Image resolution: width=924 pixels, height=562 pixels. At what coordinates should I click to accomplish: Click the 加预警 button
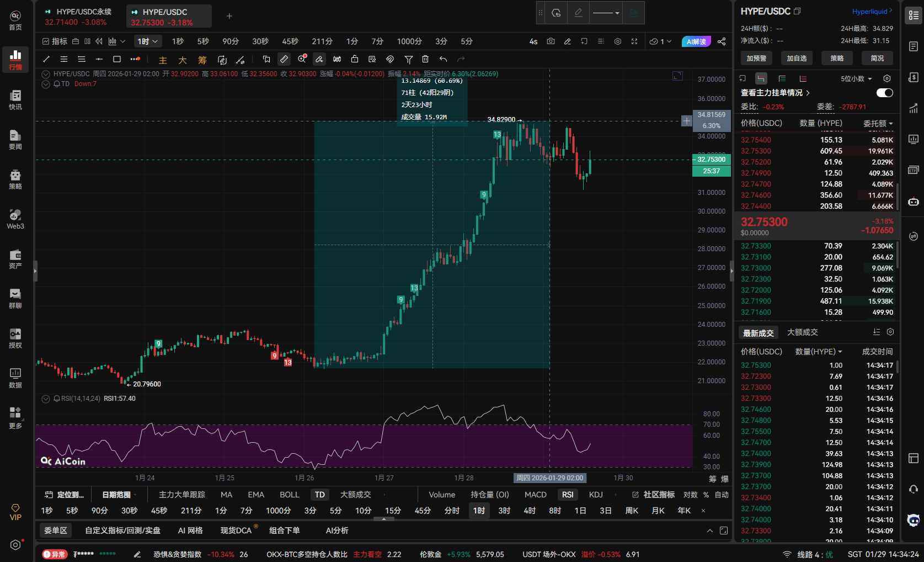point(756,58)
